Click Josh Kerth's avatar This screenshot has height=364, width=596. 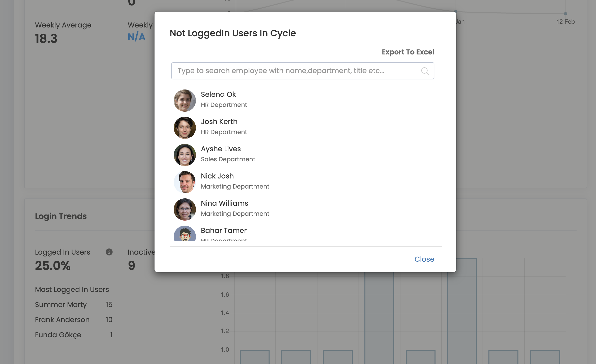tap(185, 128)
